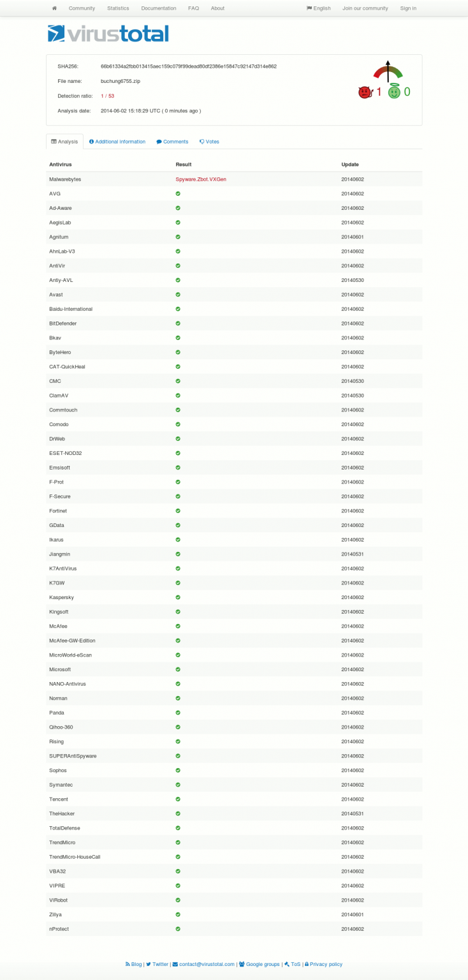The width and height of the screenshot is (468, 980).
Task: Click the VirusTotal logo
Action: [x=108, y=34]
